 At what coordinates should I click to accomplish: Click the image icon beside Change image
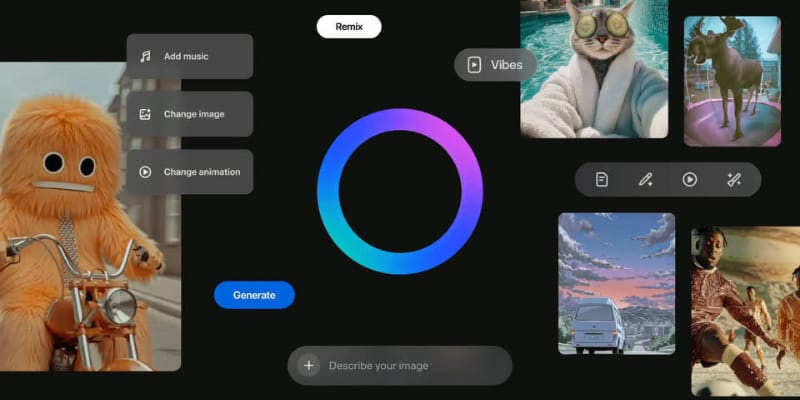tap(145, 114)
